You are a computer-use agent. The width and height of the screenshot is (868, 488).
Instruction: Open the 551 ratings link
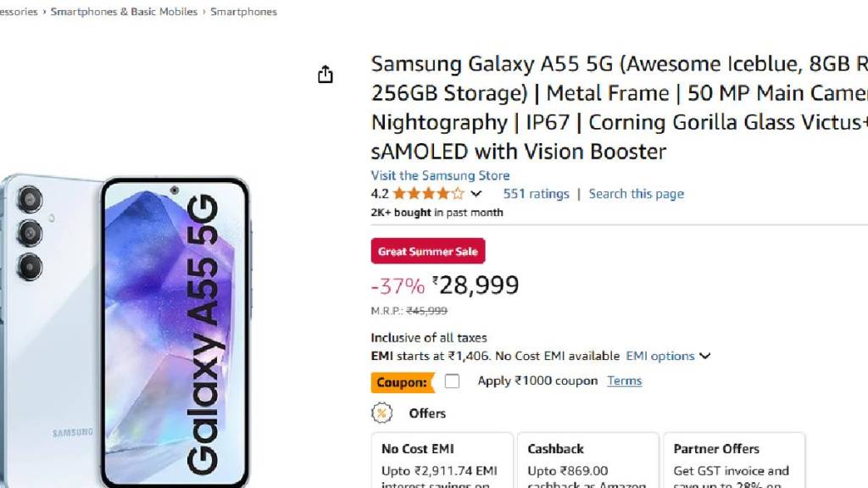pyautogui.click(x=536, y=194)
